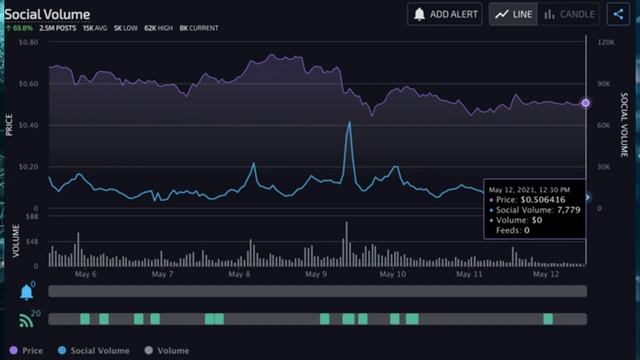Click the May 8 date label
The height and width of the screenshot is (360, 640).
239,274
